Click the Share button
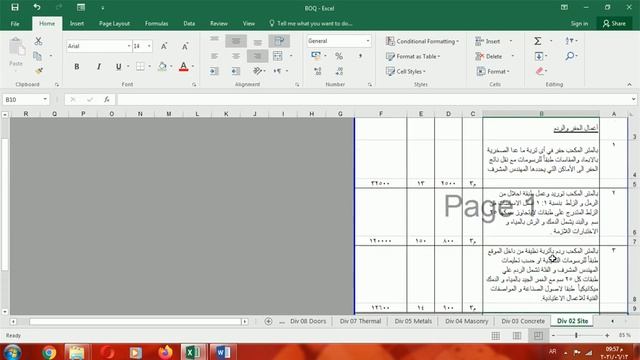Viewport: 640px width, 360px height. tap(614, 24)
